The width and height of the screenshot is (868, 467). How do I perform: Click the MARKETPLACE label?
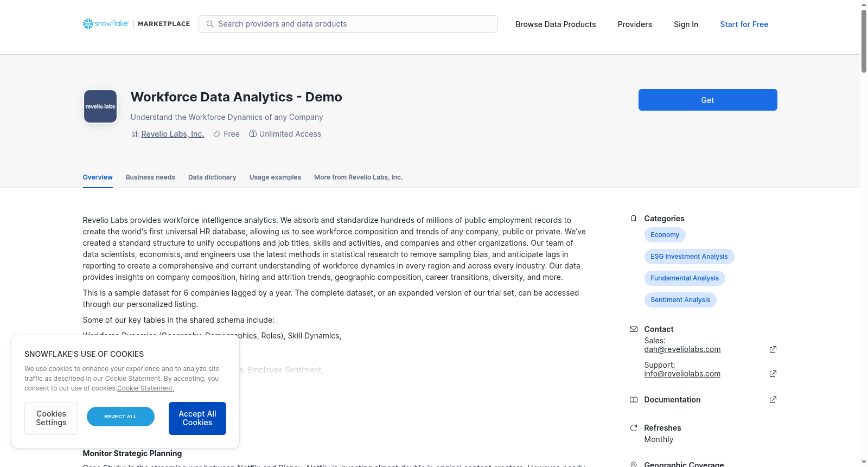pos(164,24)
